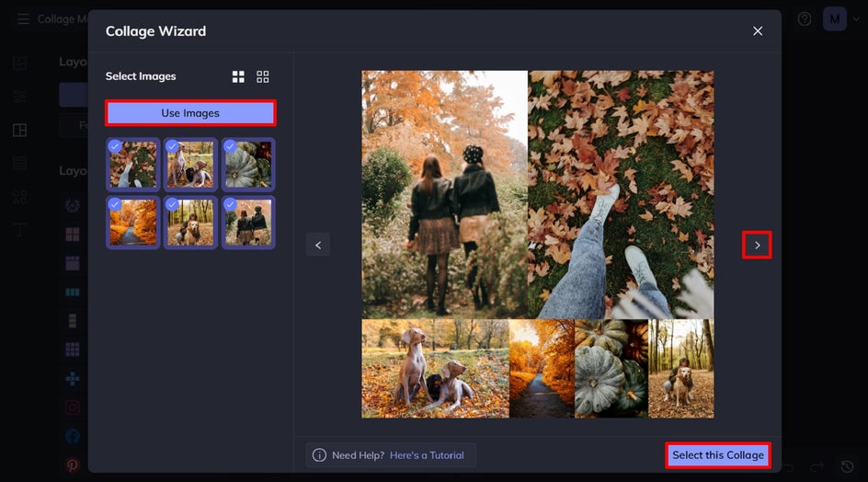Close the Collage Wizard dialog
Viewport: 868px width, 482px height.
(x=758, y=31)
